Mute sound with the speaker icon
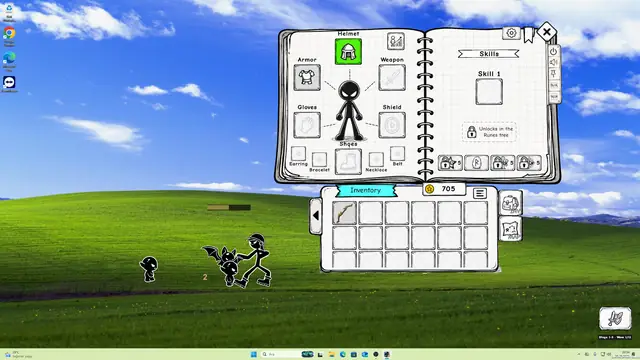This screenshot has width=640, height=360. 553,62
